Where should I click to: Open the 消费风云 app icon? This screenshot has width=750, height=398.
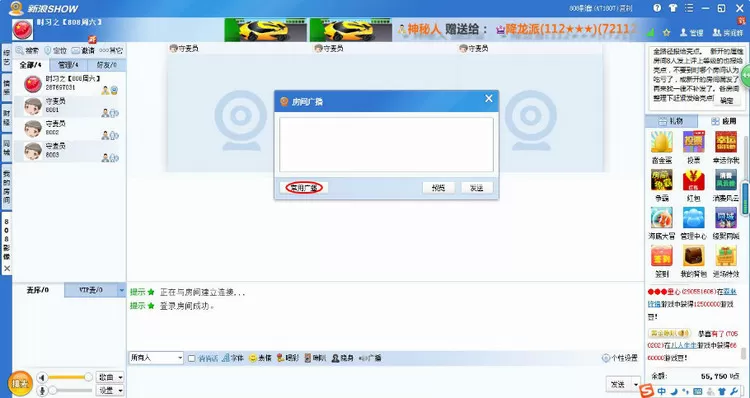pyautogui.click(x=726, y=180)
